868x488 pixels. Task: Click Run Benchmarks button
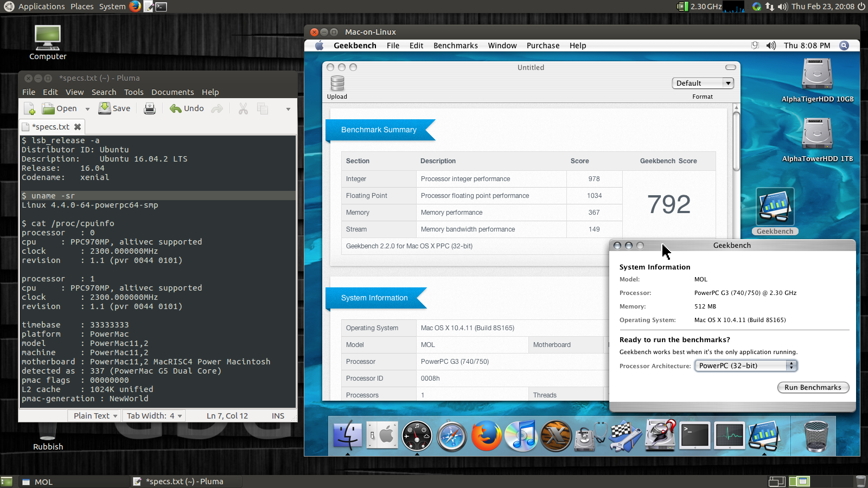pos(813,387)
